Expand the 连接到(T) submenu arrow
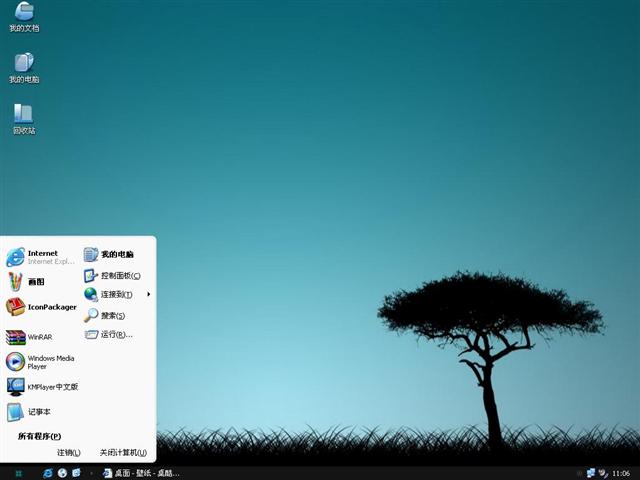640x480 pixels. (x=149, y=294)
